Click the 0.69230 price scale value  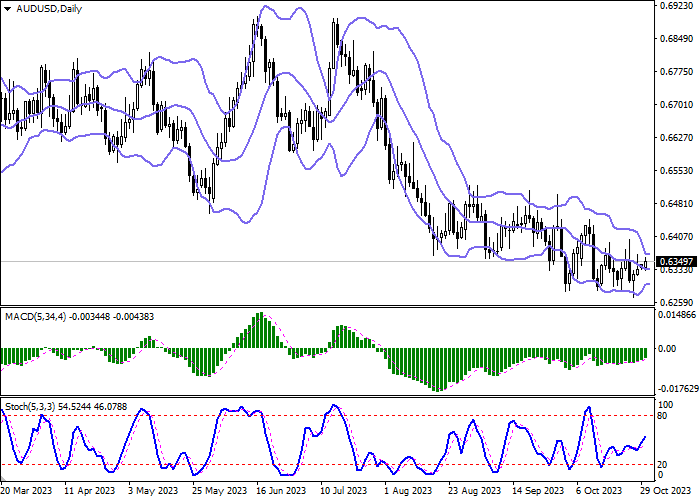[677, 6]
